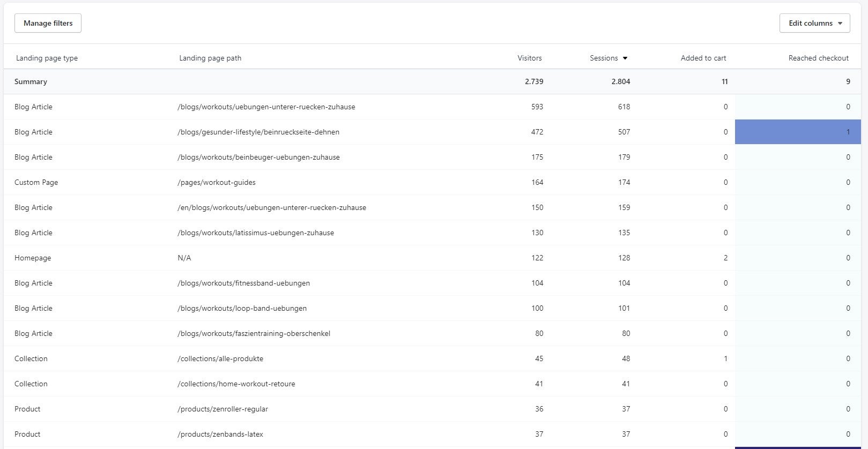
Task: Click the Homepage row label
Action: point(33,258)
